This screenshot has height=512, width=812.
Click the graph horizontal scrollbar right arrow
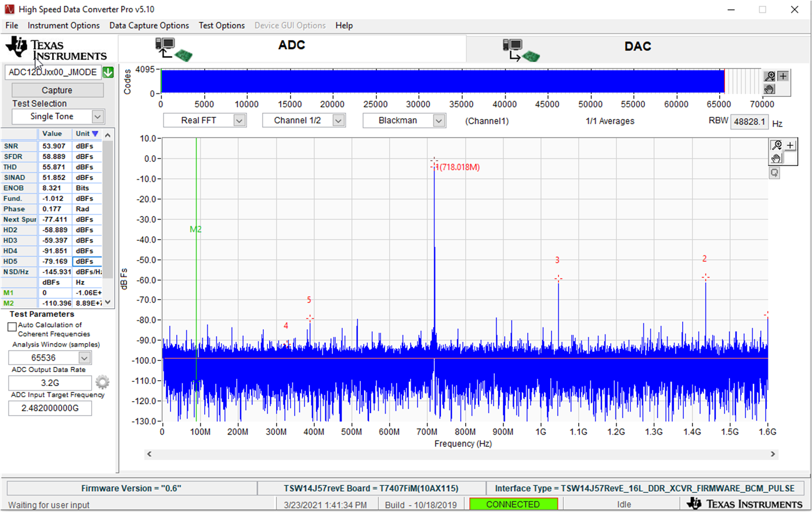pos(773,454)
